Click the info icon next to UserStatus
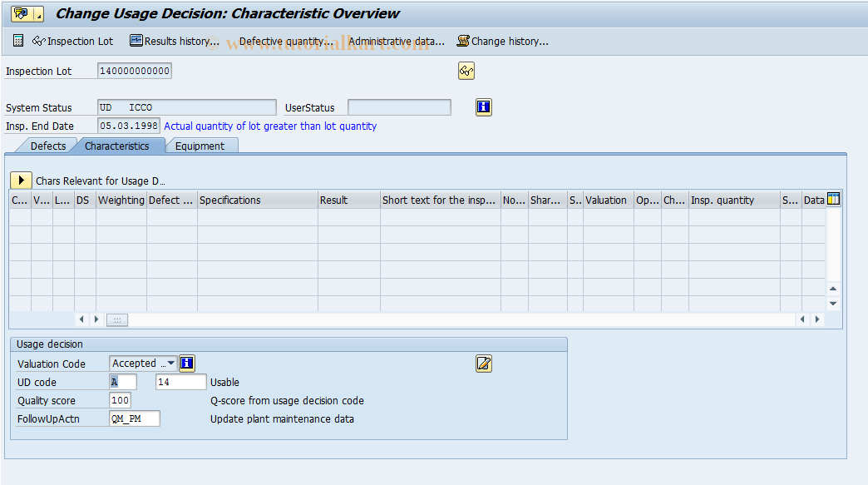 click(483, 106)
